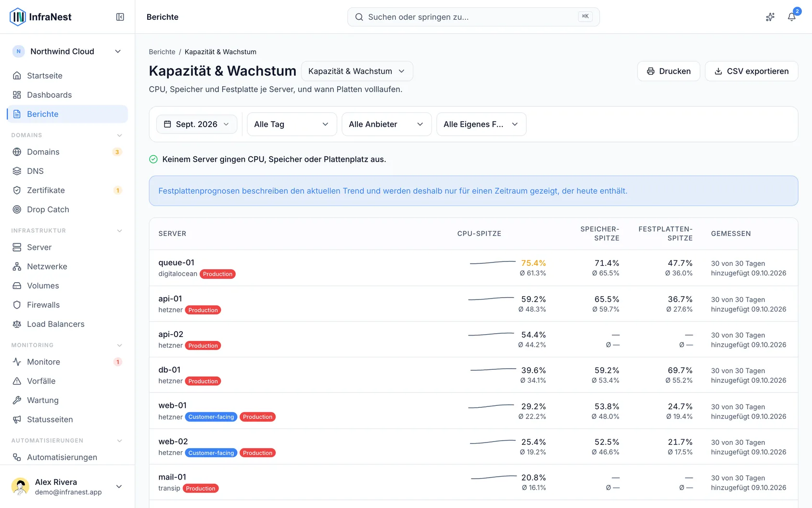
Task: Open Startseite in the sidebar
Action: tap(67, 76)
